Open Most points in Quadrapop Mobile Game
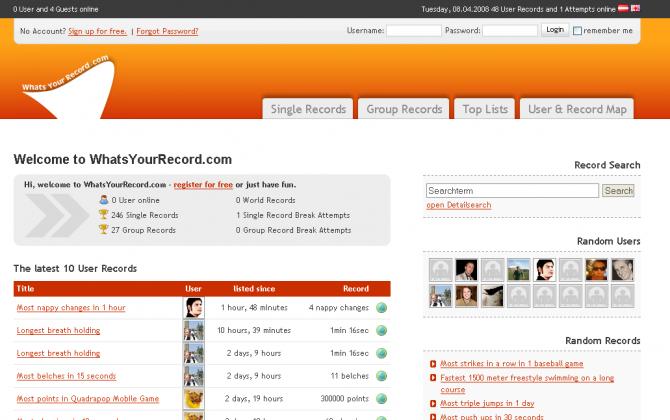The height and width of the screenshot is (420, 670). click(88, 399)
